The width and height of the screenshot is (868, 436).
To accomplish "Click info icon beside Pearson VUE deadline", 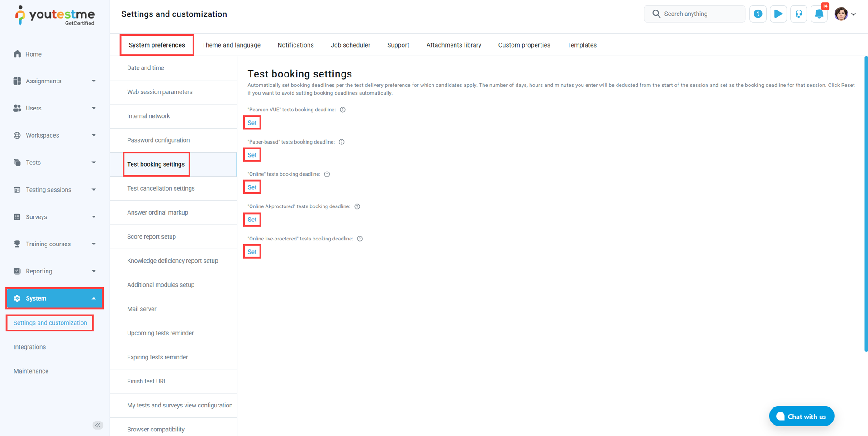I will [342, 110].
